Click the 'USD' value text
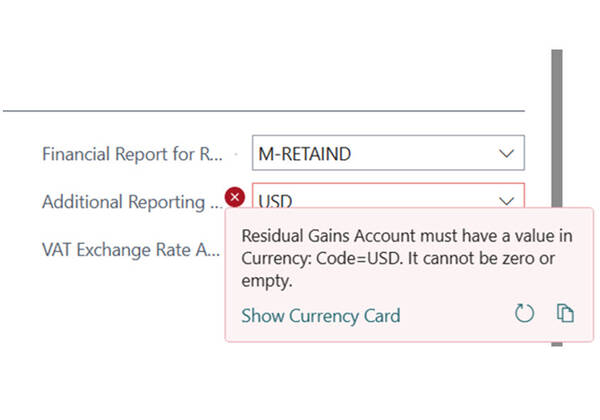Screen dimensions: 600x420 pyautogui.click(x=275, y=201)
